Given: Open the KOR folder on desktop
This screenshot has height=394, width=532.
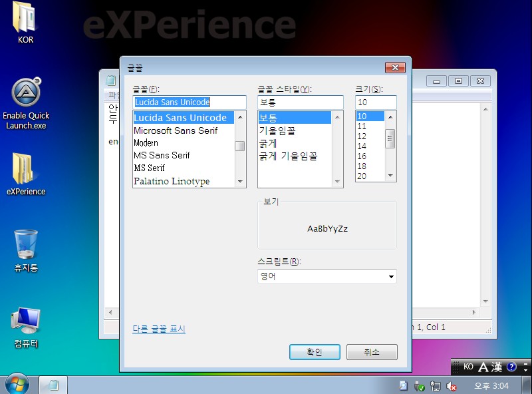Looking at the screenshot, I should 25,22.
